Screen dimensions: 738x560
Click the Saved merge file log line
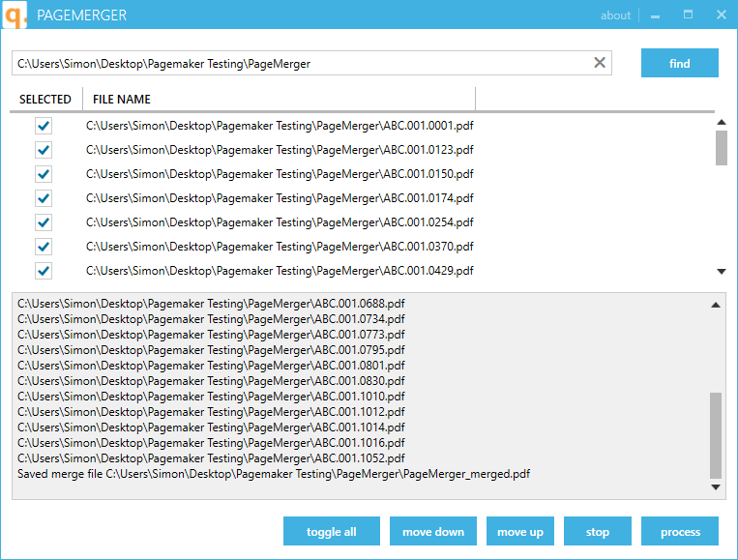274,474
